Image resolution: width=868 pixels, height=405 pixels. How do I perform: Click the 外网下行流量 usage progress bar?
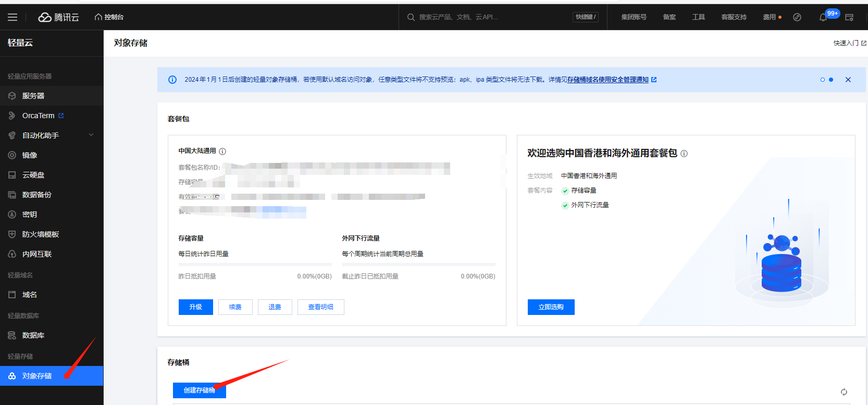[x=419, y=264]
